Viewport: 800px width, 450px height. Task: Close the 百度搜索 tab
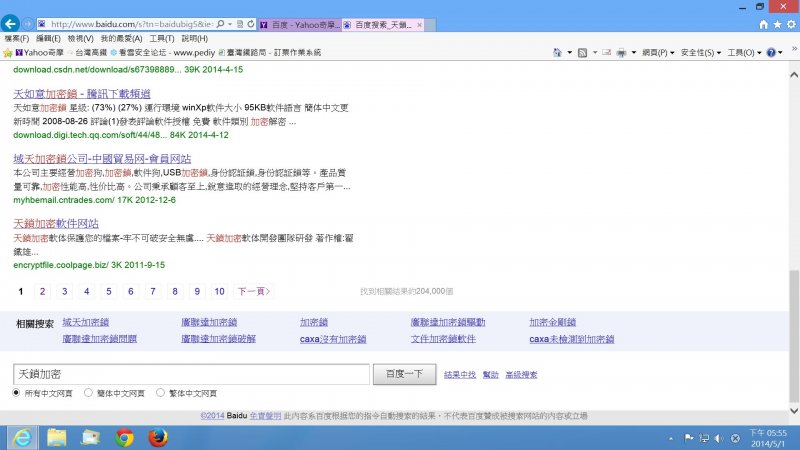coord(419,24)
